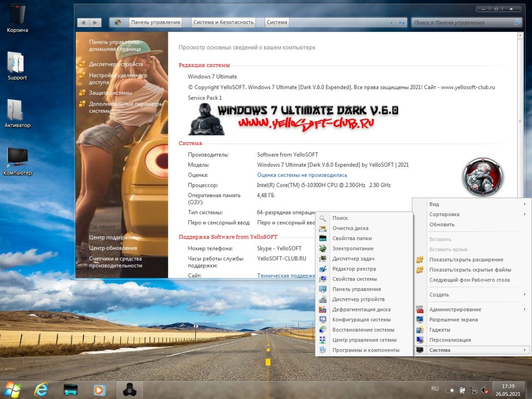
Task: Click the refresh icon in the address bar
Action: pyautogui.click(x=401, y=23)
